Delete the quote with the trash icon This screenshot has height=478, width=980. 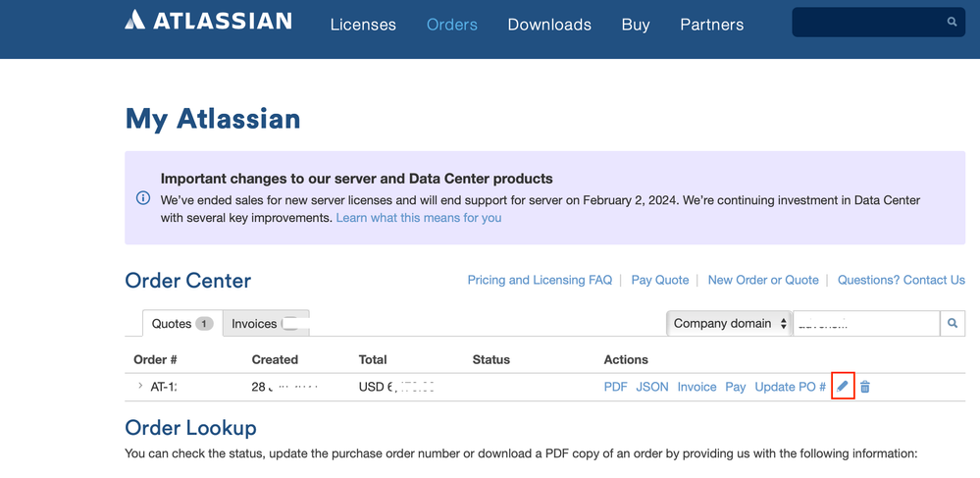(x=865, y=387)
